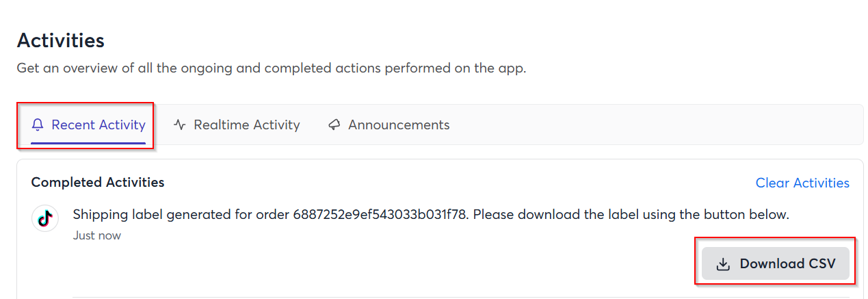The image size is (868, 299).
Task: Click the download arrow icon in the CSV button
Action: pyautogui.click(x=723, y=264)
